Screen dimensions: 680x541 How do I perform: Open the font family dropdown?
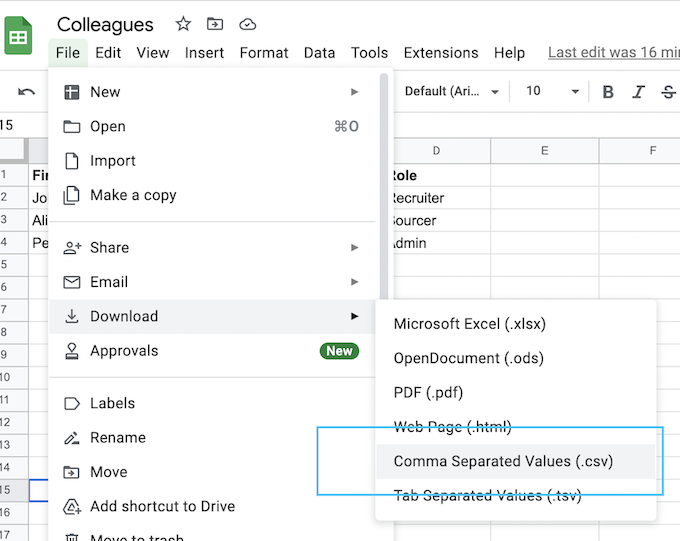click(x=451, y=92)
